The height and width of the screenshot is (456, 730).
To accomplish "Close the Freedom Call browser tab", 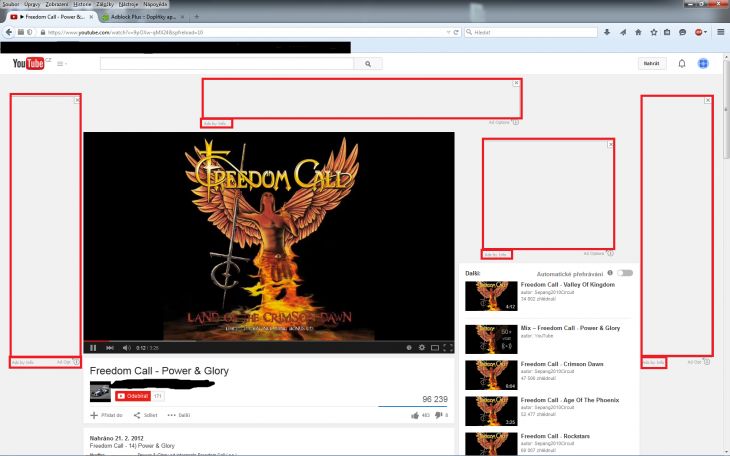I will pos(91,17).
